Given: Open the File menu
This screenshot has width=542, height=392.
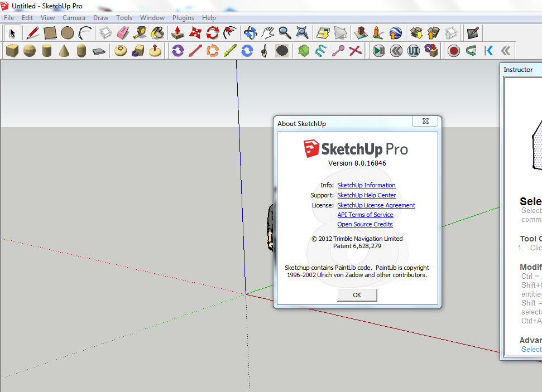Looking at the screenshot, I should [9, 18].
